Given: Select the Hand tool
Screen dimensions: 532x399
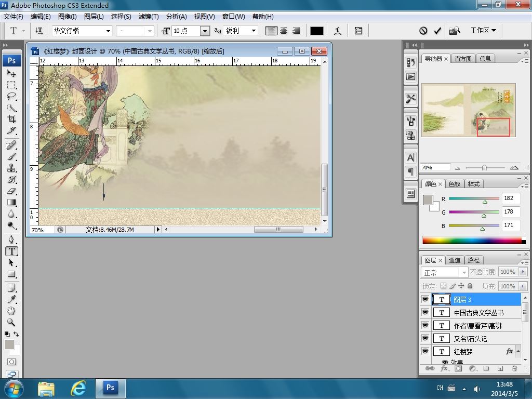Looking at the screenshot, I should pos(11,311).
